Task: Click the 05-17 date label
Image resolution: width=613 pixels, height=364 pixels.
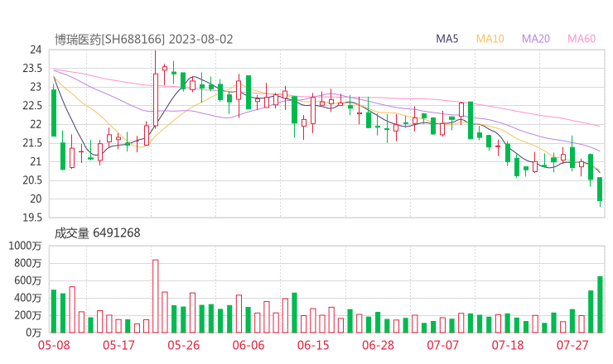Action: (118, 345)
